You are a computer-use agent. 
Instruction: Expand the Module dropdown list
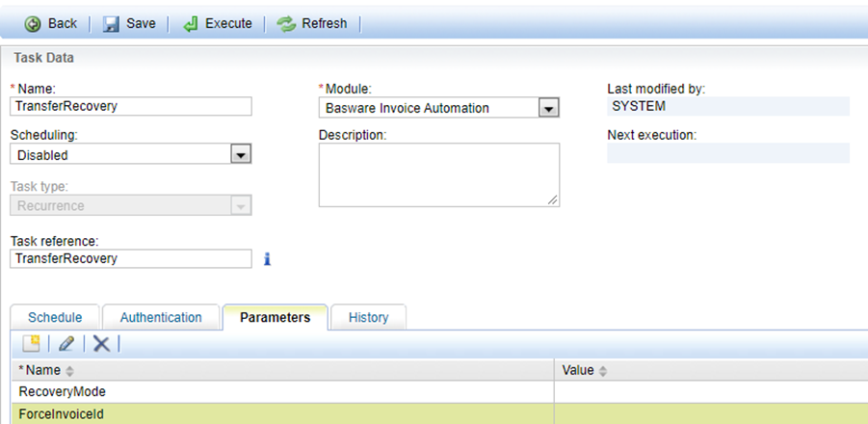point(548,108)
